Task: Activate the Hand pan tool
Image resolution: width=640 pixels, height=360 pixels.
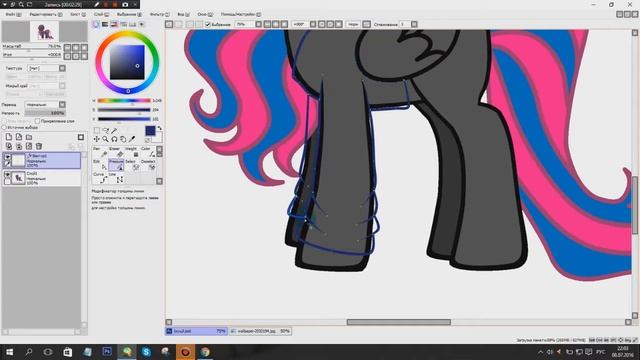Action: (123, 139)
